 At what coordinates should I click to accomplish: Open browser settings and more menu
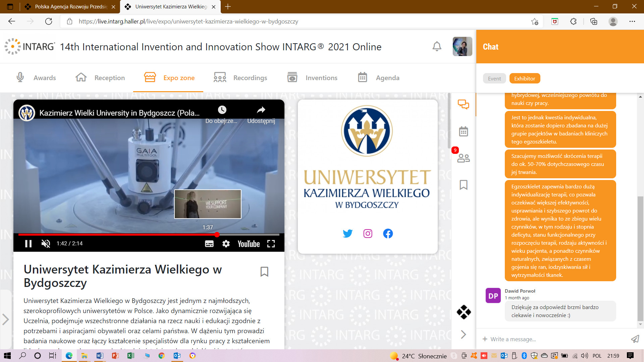pyautogui.click(x=632, y=21)
